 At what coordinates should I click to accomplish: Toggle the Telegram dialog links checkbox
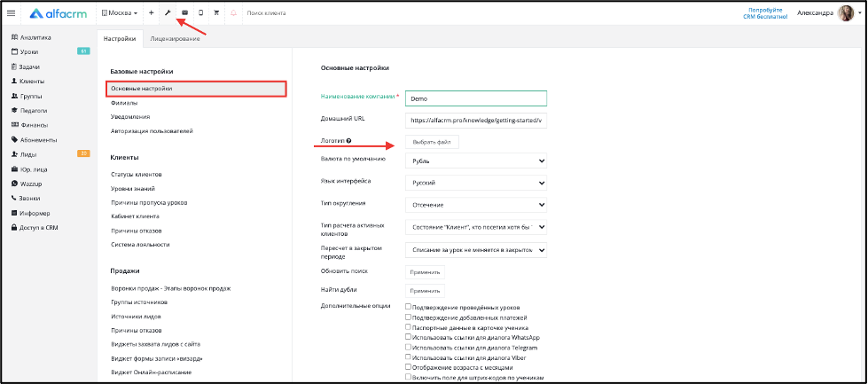click(x=408, y=347)
